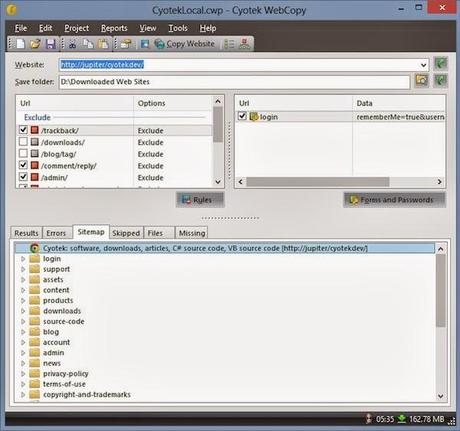The height and width of the screenshot is (431, 460).
Task: Enable the /downloads/ rule checkbox
Action: pos(23,142)
